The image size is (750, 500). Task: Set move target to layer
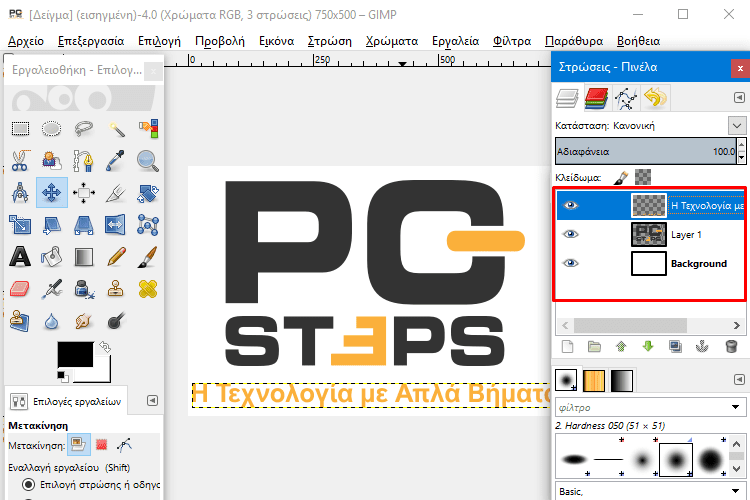pos(78,445)
